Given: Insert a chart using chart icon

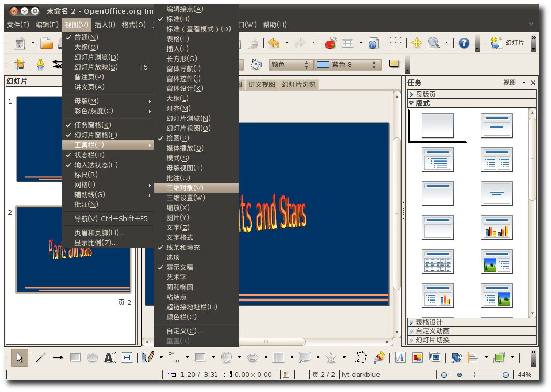Looking at the screenshot, I should [x=330, y=43].
